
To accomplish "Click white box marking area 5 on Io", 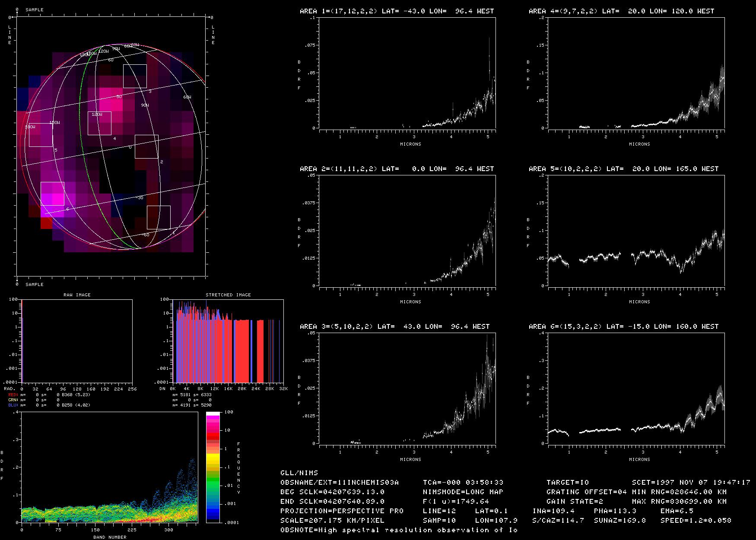I will [x=41, y=135].
